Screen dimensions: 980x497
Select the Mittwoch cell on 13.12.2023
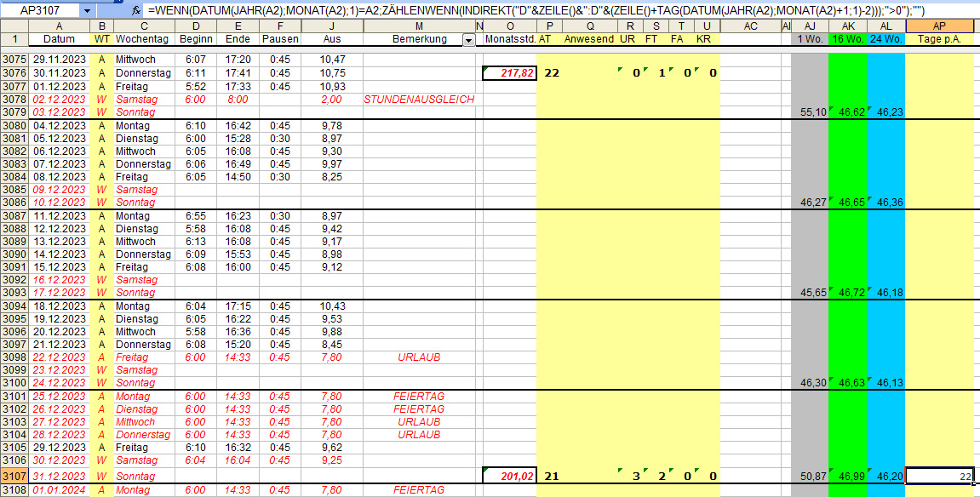coord(145,242)
